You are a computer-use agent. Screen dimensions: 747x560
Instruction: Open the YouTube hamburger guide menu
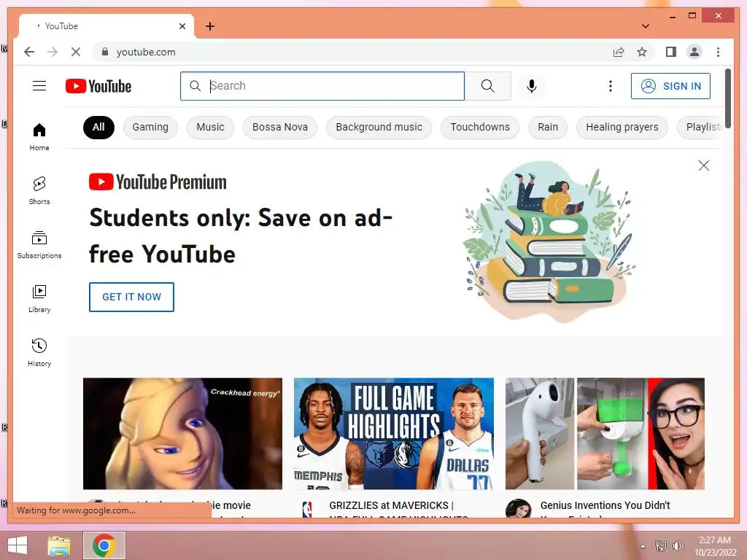(39, 86)
